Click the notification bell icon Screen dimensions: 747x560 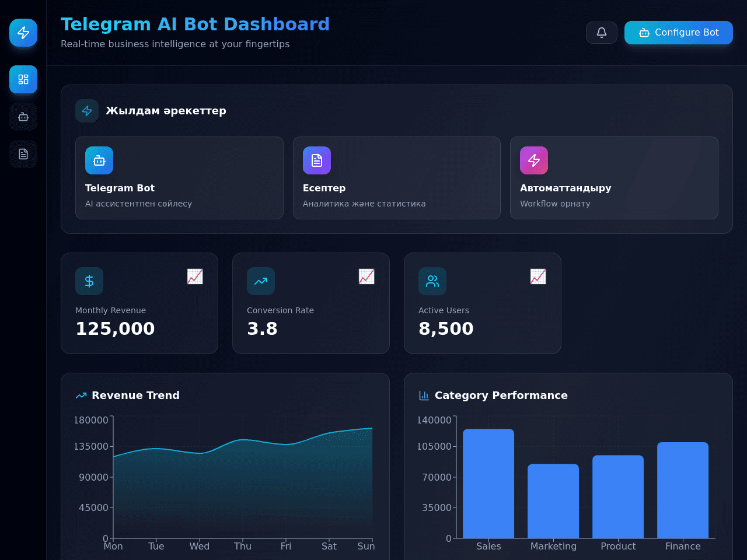point(602,33)
